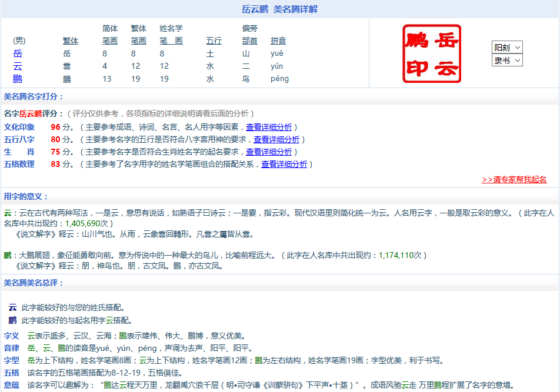Click the 繁体 column header link
The image size is (560, 392).
(x=71, y=41)
